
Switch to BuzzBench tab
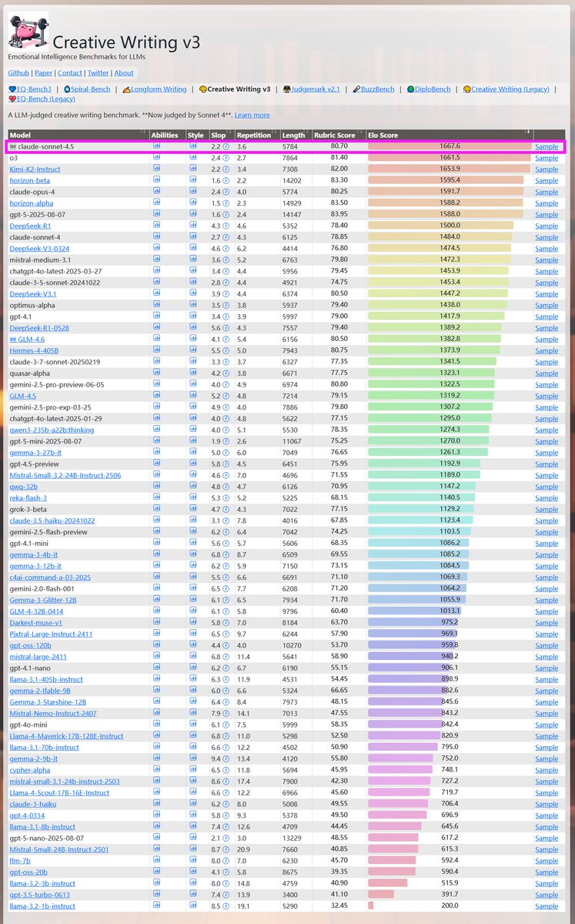click(x=373, y=89)
